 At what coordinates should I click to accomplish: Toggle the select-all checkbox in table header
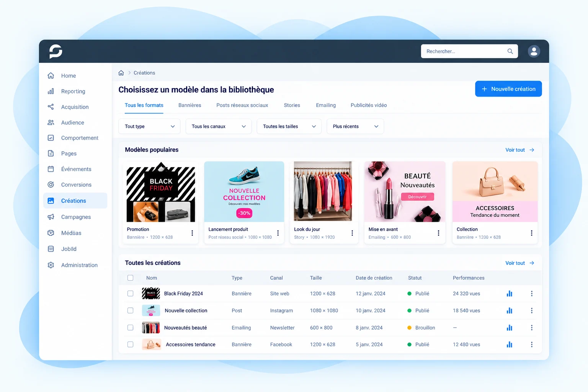pyautogui.click(x=130, y=278)
